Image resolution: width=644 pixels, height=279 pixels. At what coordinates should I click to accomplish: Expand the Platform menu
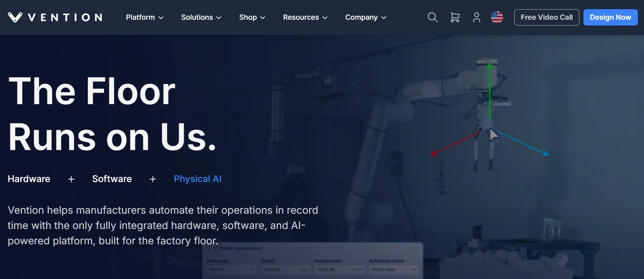tap(145, 17)
